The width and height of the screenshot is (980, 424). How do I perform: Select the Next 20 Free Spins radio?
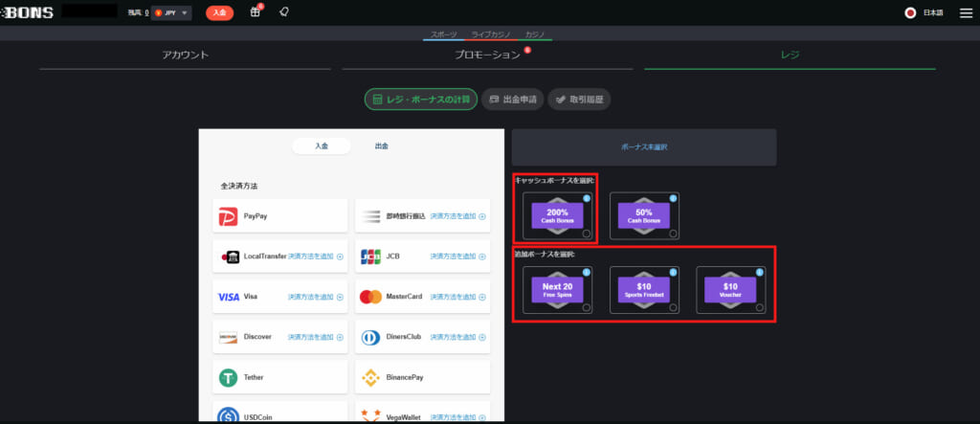point(588,307)
